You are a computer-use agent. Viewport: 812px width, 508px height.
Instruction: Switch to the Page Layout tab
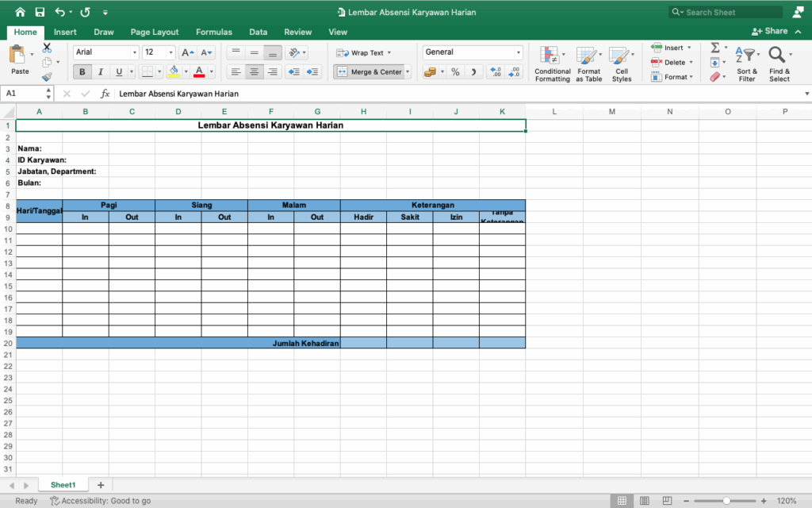pos(155,32)
